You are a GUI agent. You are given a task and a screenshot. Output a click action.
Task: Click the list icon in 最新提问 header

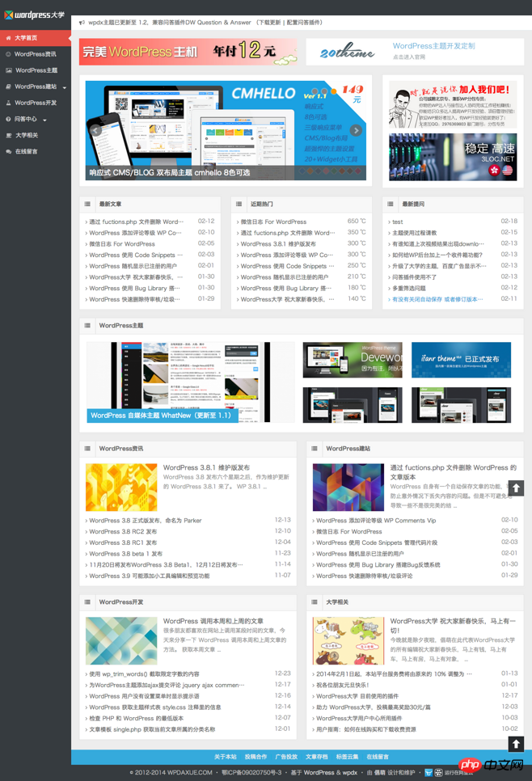390,204
